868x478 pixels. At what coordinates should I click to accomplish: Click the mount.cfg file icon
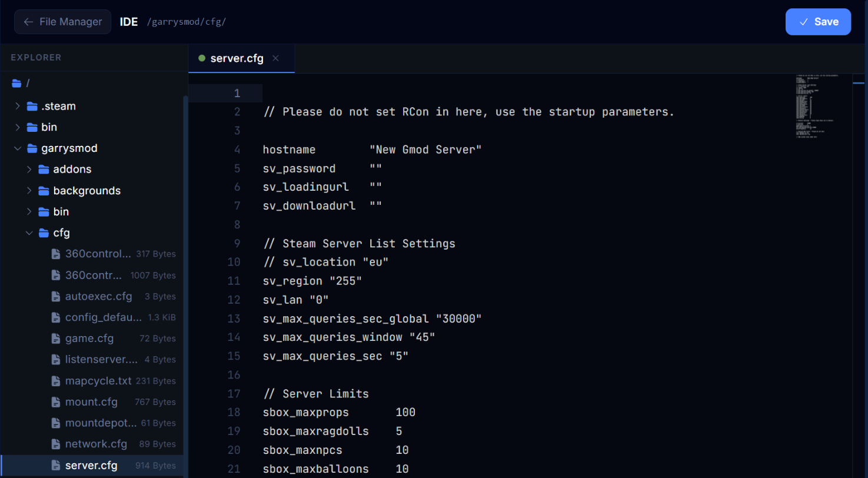click(x=55, y=402)
